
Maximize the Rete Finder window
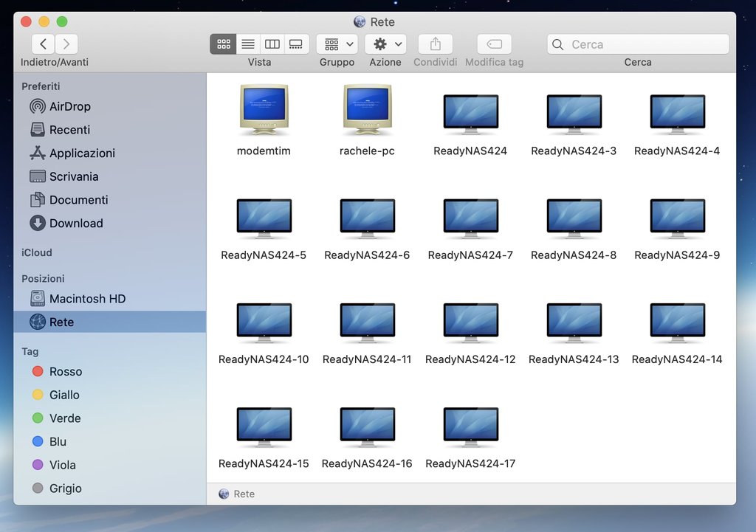tap(62, 21)
